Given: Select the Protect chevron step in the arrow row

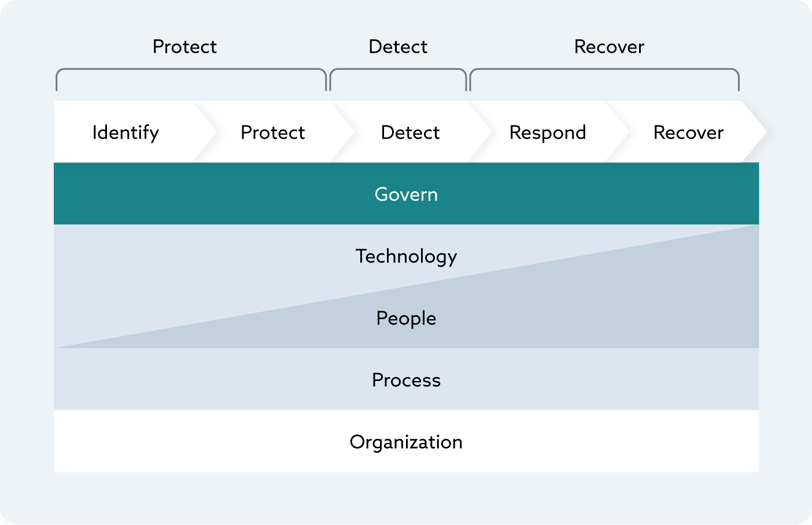Looking at the screenshot, I should 272,132.
